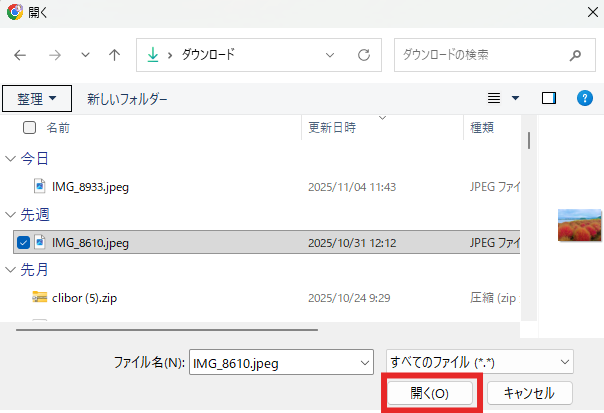
Task: Click date 2025/11/04 11:43
Action: (352, 187)
